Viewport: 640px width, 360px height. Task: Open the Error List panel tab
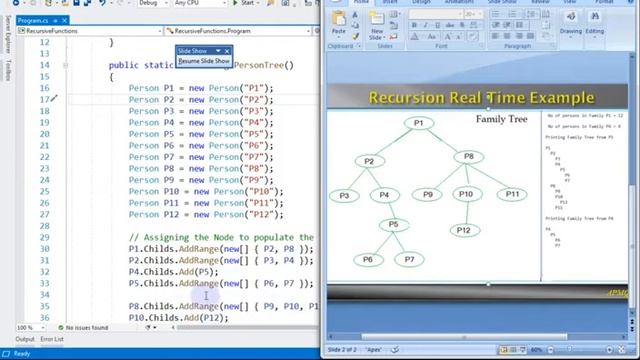tap(52, 339)
